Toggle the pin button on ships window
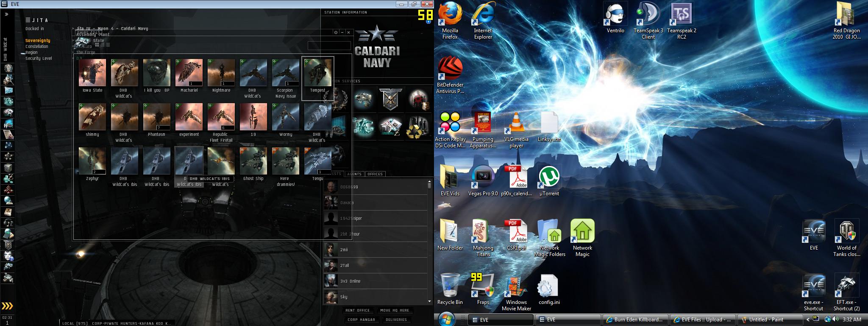 pos(336,32)
